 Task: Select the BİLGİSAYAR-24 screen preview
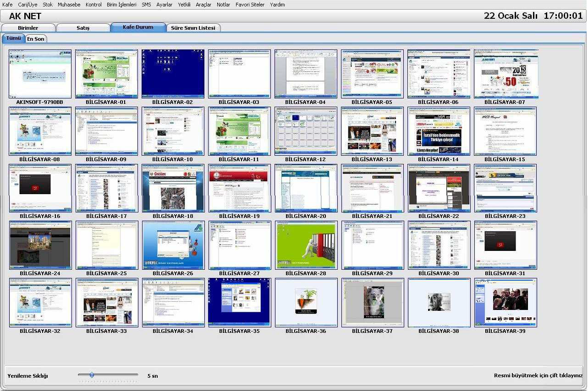40,245
